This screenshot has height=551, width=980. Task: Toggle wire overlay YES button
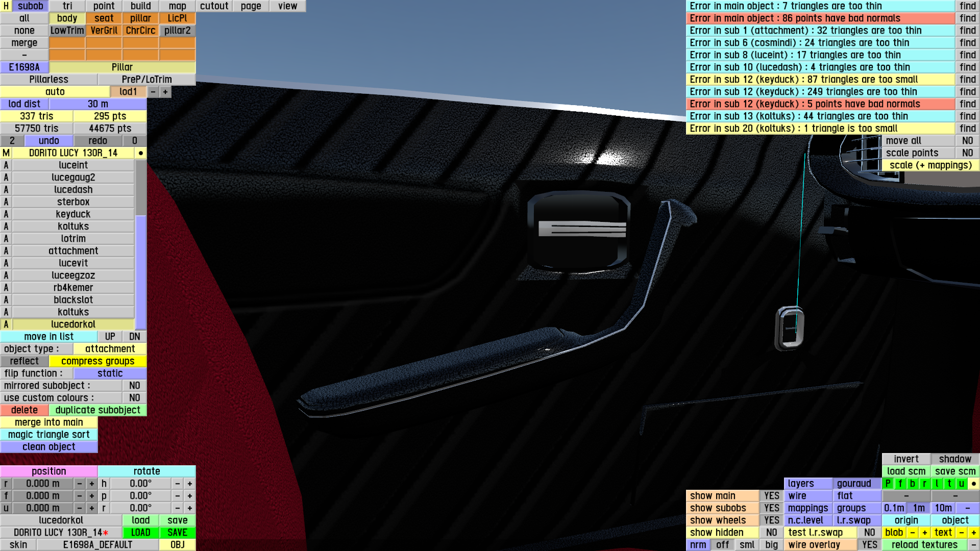pyautogui.click(x=869, y=544)
